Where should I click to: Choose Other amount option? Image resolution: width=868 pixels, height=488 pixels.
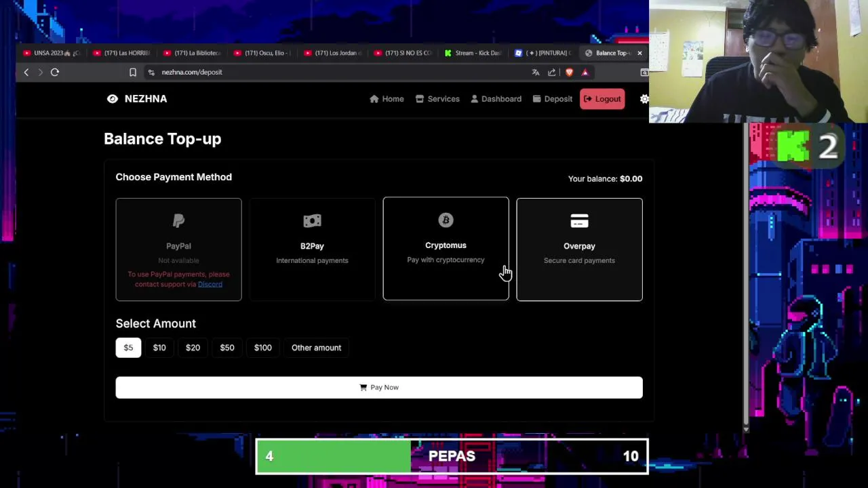316,348
